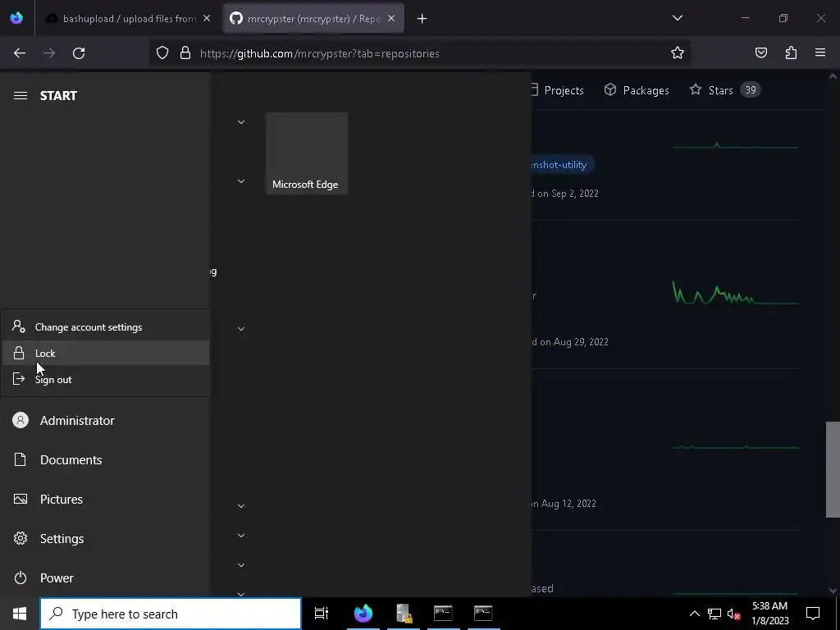Image resolution: width=840 pixels, height=630 pixels.
Task: Click the Power option in Start
Action: click(x=106, y=578)
